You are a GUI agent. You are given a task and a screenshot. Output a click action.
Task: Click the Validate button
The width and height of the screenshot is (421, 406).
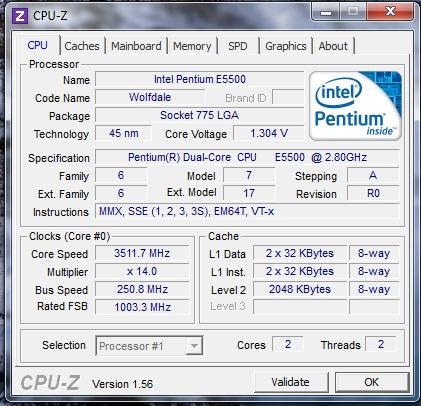pos(291,382)
